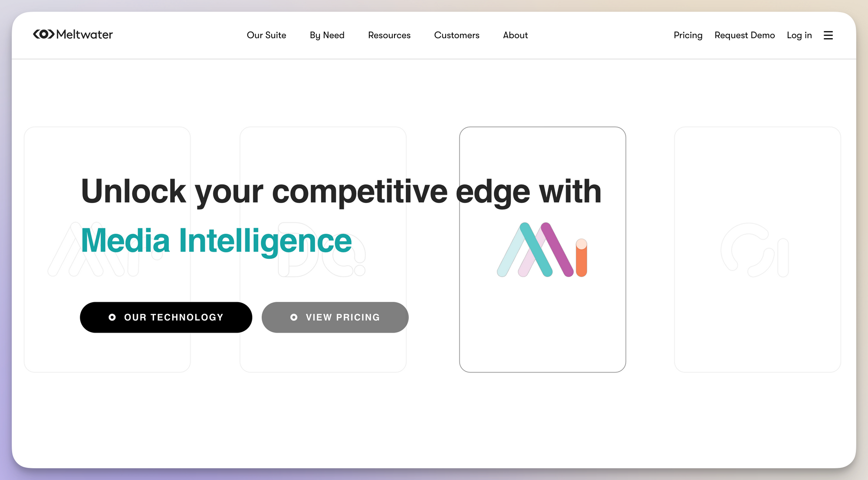
Task: Click the circular icon on OUR TECHNOLOGY button
Action: coord(113,317)
